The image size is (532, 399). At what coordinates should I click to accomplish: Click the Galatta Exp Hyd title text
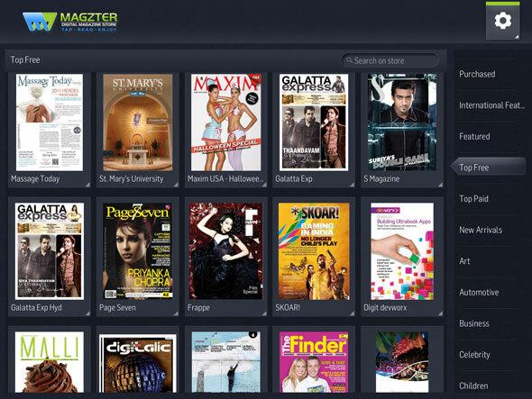(x=36, y=307)
